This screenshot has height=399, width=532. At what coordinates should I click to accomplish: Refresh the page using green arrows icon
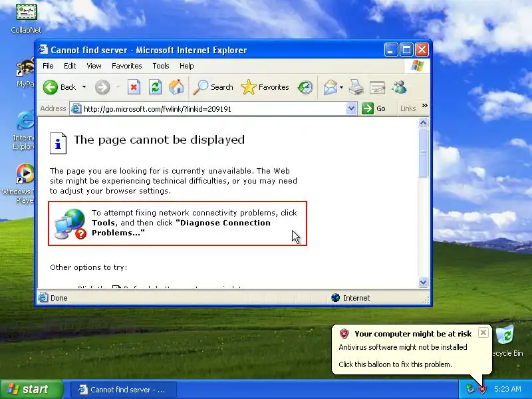pos(155,87)
